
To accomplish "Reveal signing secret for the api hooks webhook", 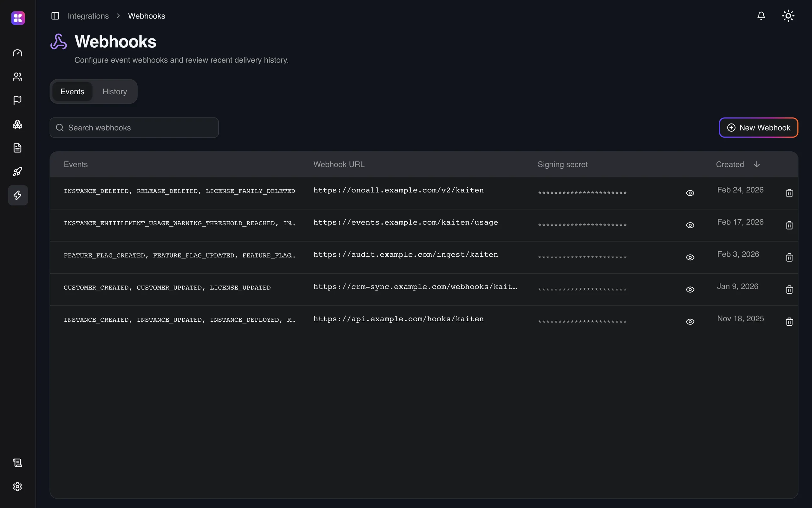I will click(690, 322).
